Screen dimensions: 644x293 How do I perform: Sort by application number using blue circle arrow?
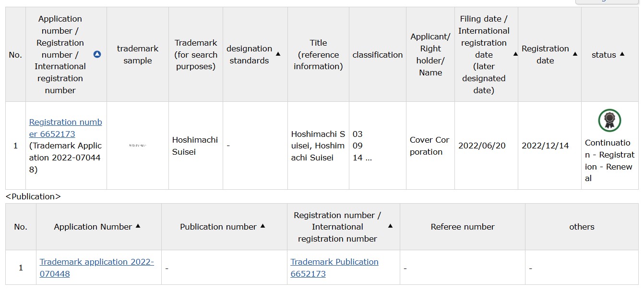click(97, 54)
